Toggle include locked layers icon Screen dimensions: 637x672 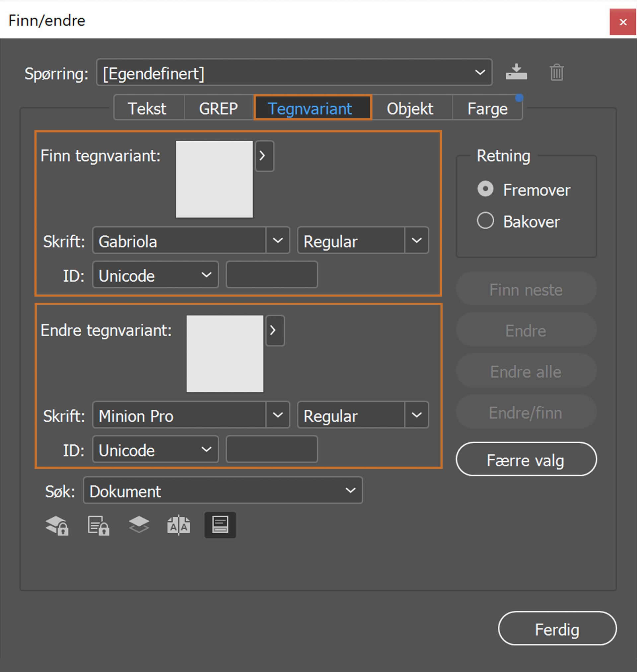click(x=57, y=525)
